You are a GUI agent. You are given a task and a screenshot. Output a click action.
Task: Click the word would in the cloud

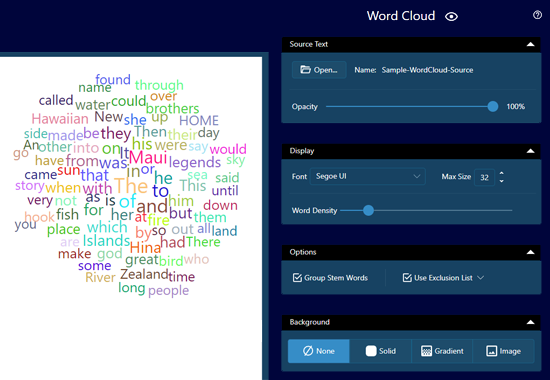pos(228,149)
